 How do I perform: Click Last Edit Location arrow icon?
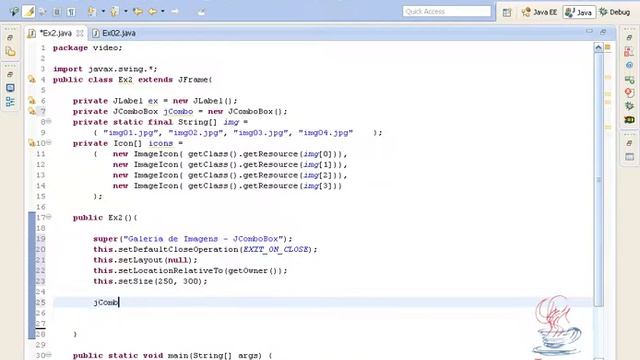[x=138, y=11]
